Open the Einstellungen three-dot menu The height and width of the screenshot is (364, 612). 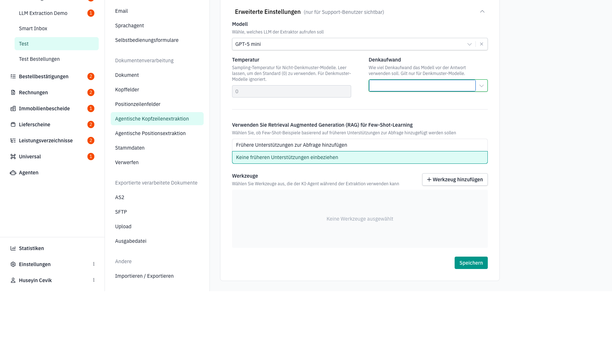coord(94,264)
